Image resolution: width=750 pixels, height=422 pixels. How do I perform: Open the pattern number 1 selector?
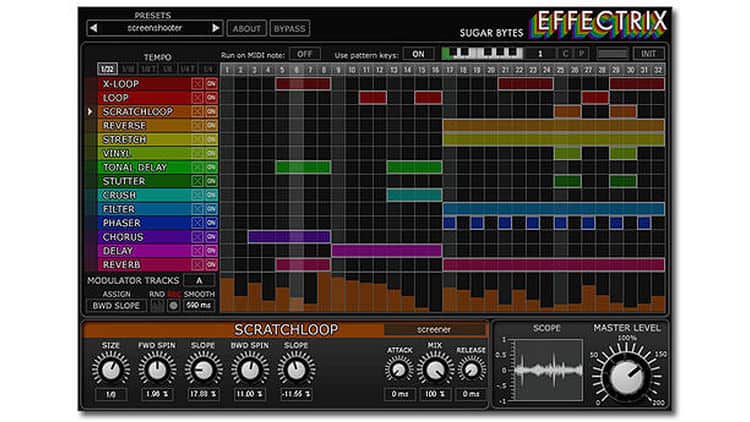tap(540, 54)
